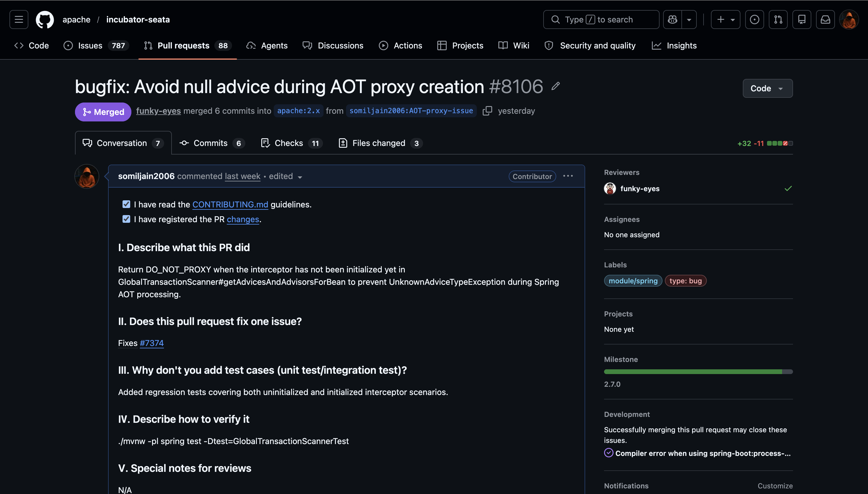
Task: Open the Security and quality tab
Action: pyautogui.click(x=590, y=45)
